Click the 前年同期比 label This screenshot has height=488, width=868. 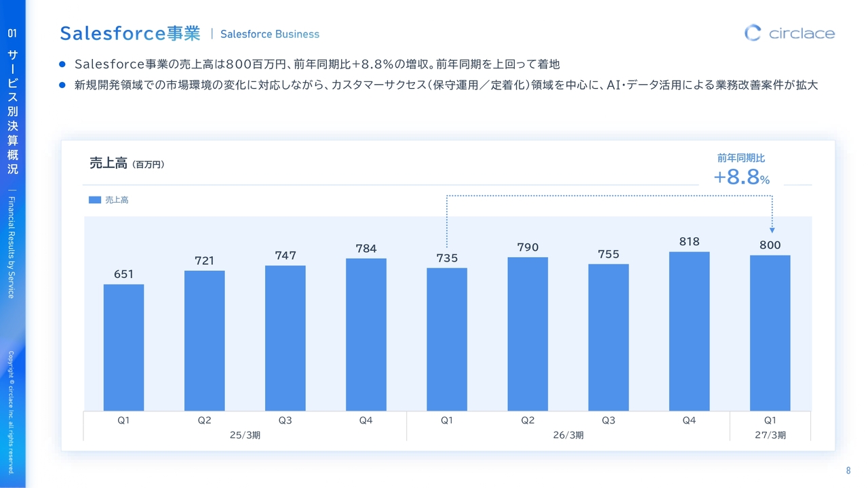[x=741, y=158]
